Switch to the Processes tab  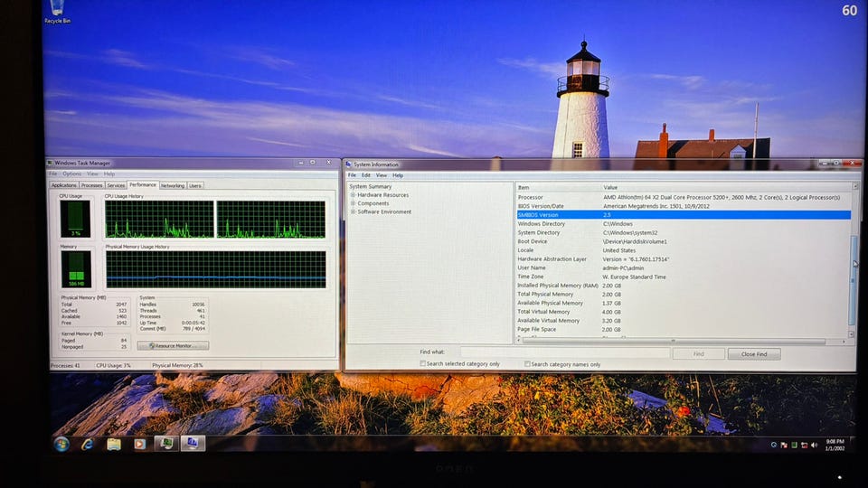[x=91, y=185]
